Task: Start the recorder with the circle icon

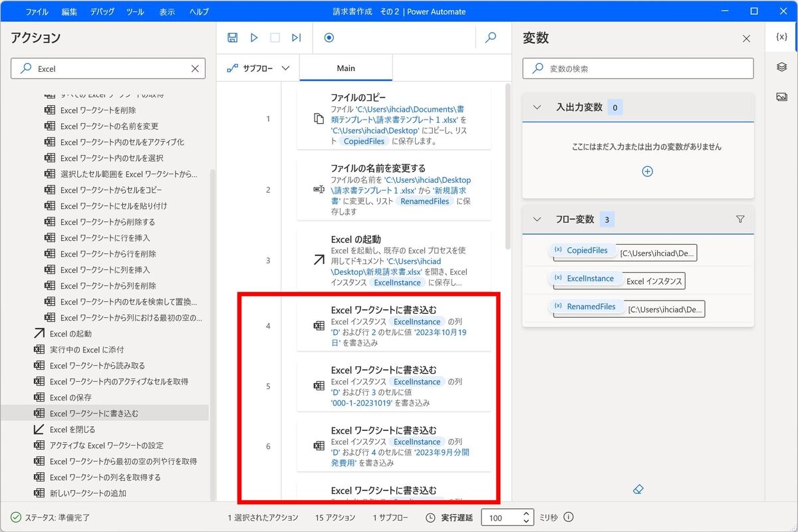Action: 329,38
